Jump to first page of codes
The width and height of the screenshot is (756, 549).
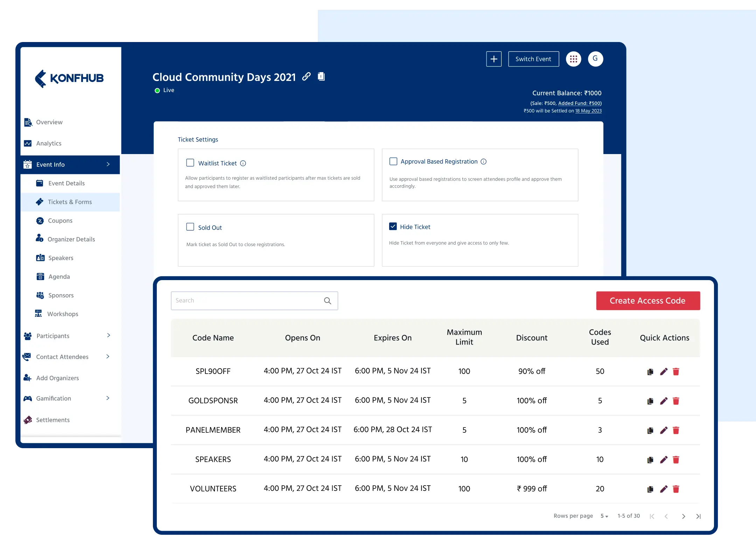pyautogui.click(x=652, y=516)
